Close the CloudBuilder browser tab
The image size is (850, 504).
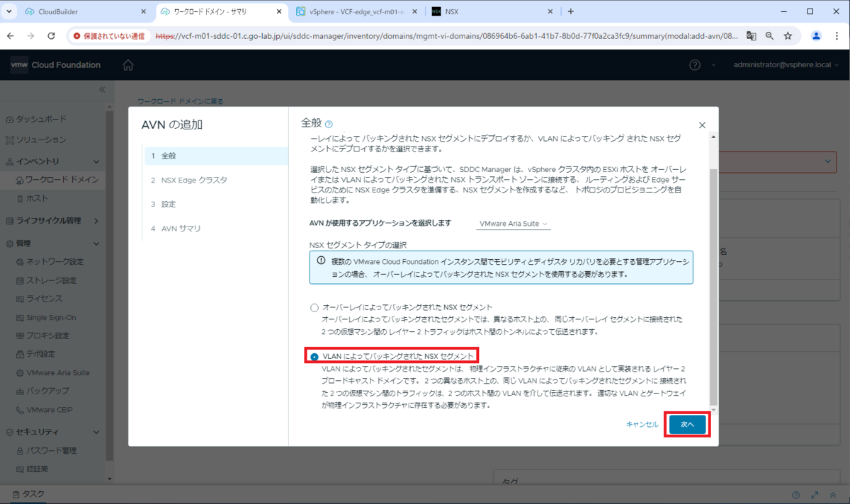[144, 12]
